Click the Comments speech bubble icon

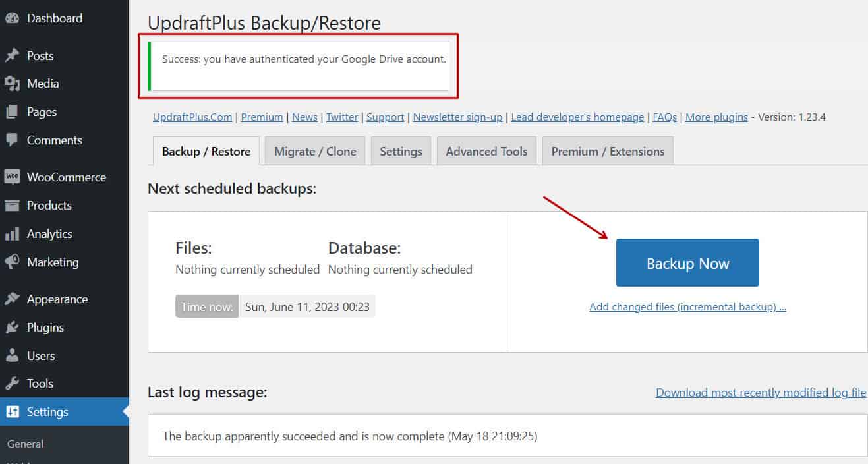tap(12, 140)
